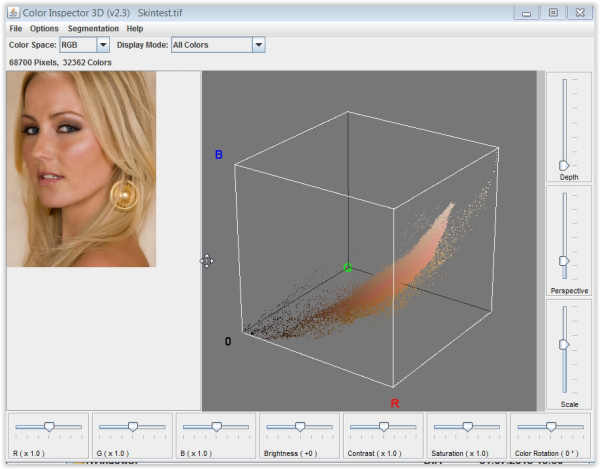Expand the Display Mode All Colors dropdown
Screen dimensions: 600x469
point(258,45)
